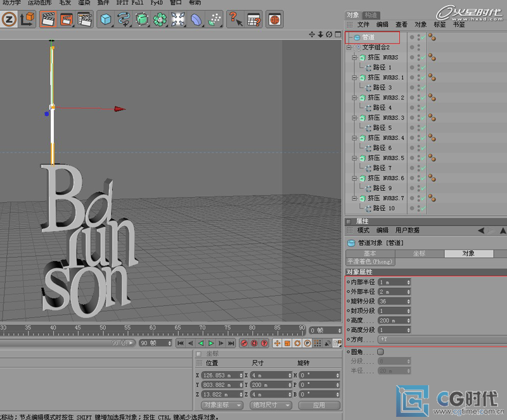Click the four-arrows expand icon
This screenshot has width=507, height=420.
[178, 20]
